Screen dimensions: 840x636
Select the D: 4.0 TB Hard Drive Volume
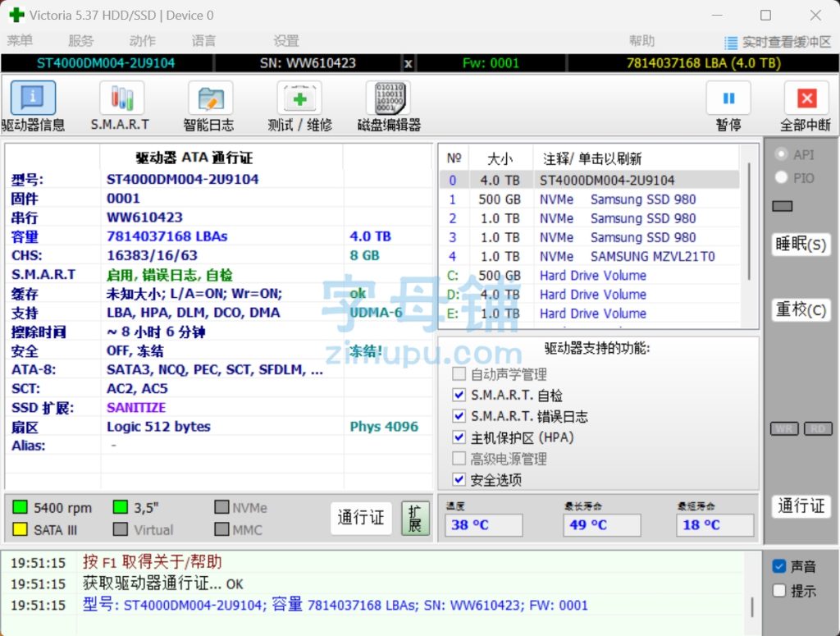(589, 295)
